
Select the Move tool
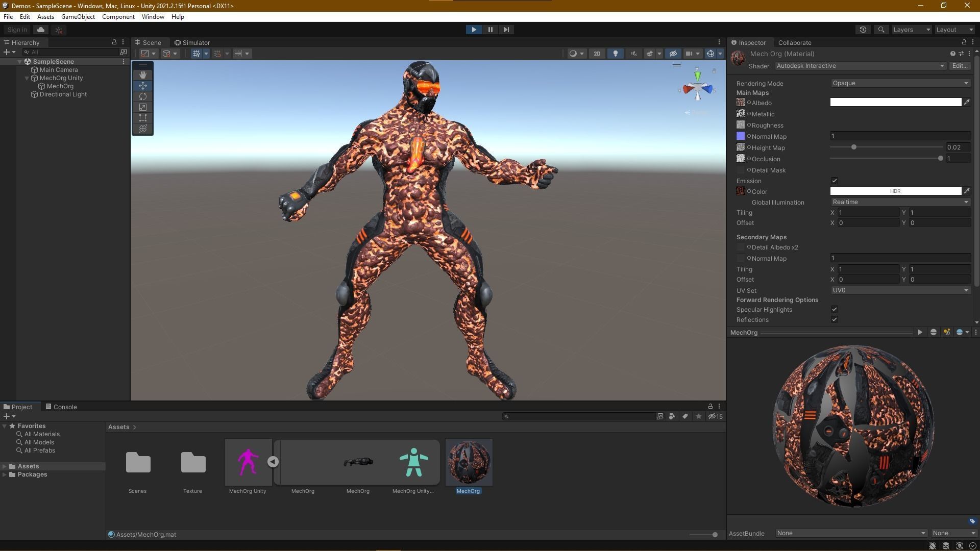coord(143,86)
